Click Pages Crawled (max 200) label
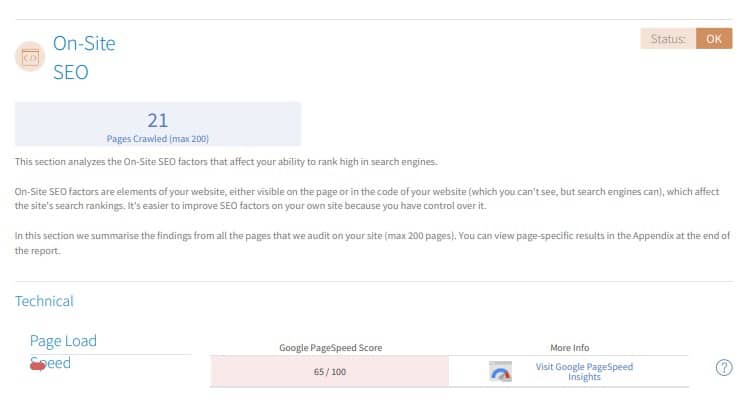 tap(158, 139)
